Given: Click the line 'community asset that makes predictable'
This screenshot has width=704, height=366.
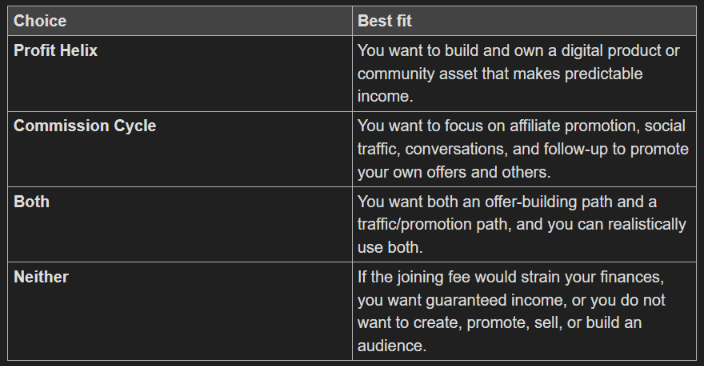Looking at the screenshot, I should coord(500,74).
